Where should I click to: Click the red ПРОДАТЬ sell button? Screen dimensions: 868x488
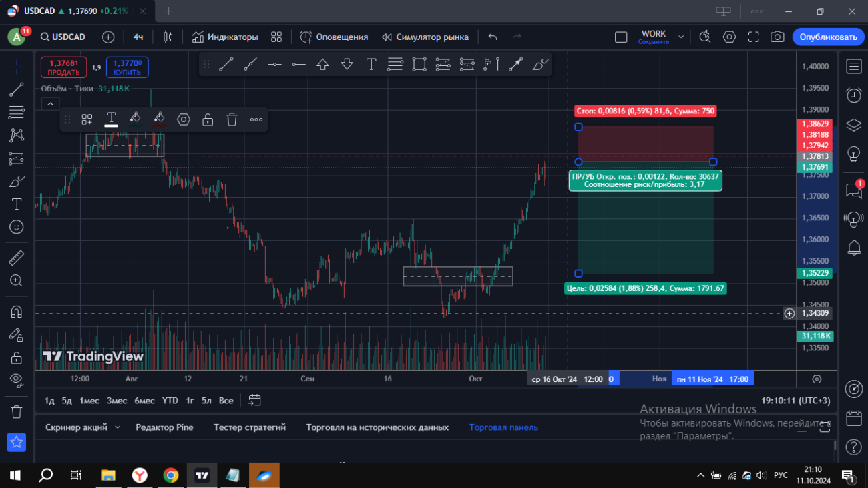(x=64, y=67)
